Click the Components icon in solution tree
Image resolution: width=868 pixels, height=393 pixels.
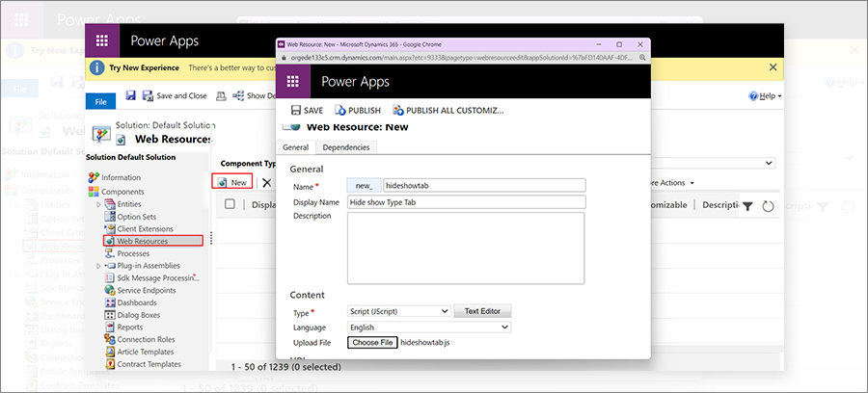point(94,192)
